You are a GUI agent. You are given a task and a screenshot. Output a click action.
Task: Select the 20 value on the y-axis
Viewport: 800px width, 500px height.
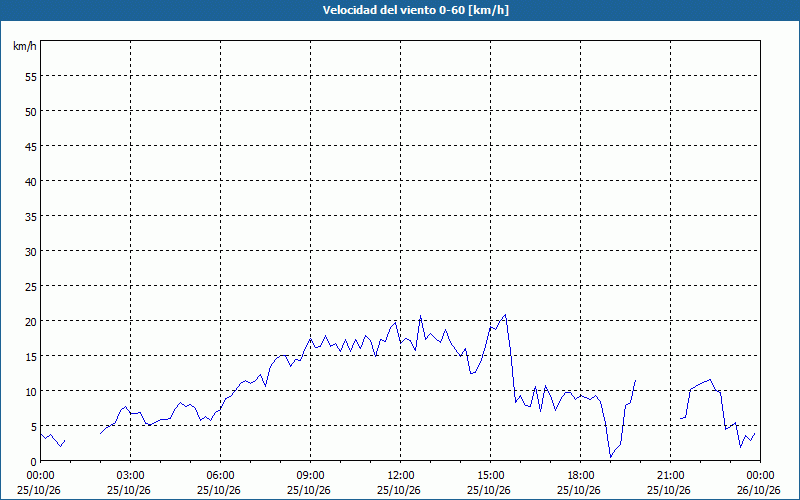[31, 321]
